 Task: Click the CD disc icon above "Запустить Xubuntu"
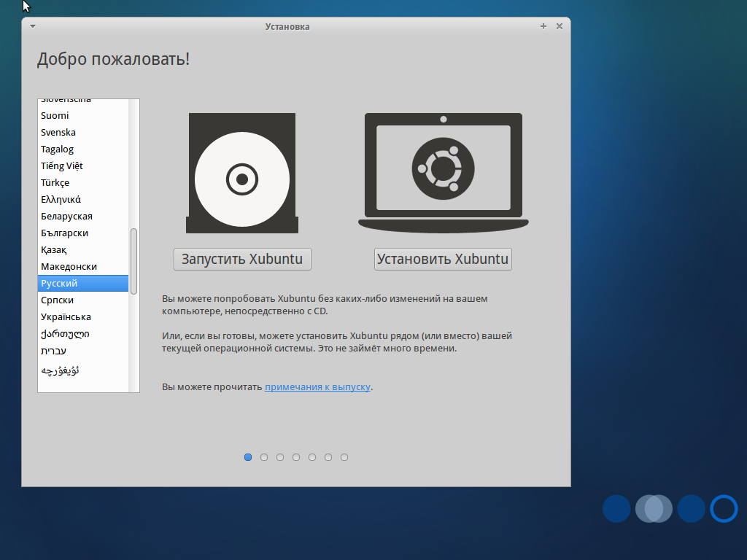[241, 174]
